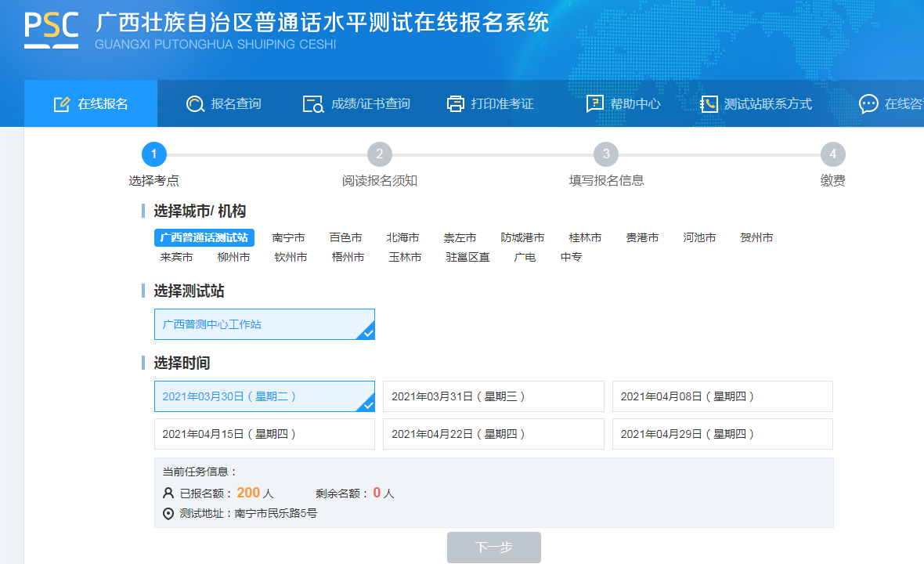Click the 当前任务信息 label
This screenshot has width=924, height=564.
coord(199,472)
